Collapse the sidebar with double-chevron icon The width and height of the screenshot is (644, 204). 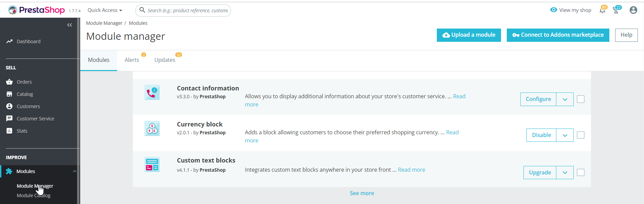click(70, 25)
